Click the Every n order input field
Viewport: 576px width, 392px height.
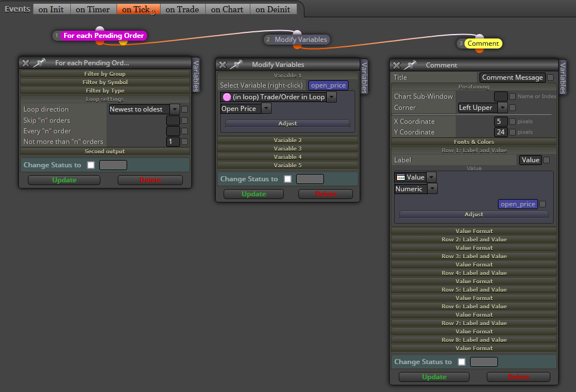[173, 131]
